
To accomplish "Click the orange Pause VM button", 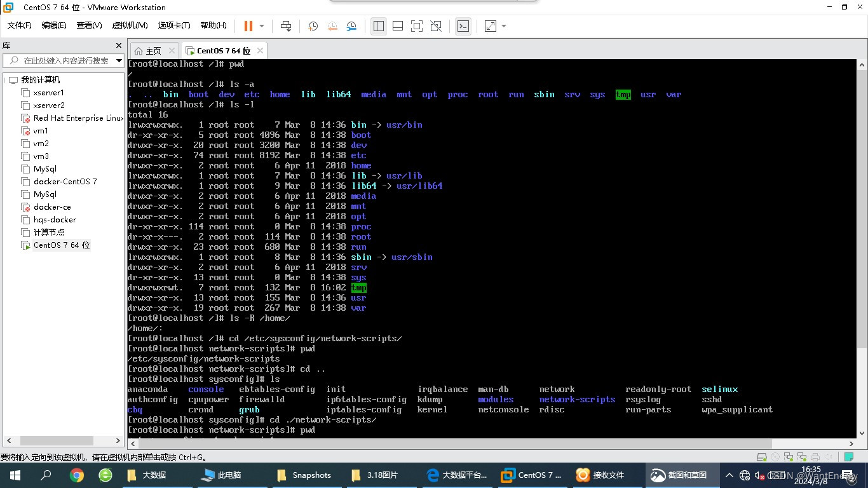I will (x=248, y=26).
